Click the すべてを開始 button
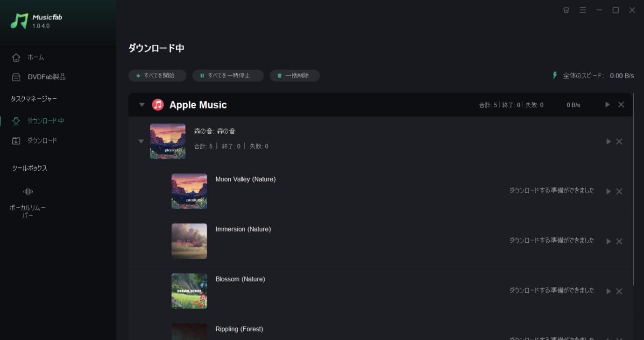644x340 pixels. (157, 75)
